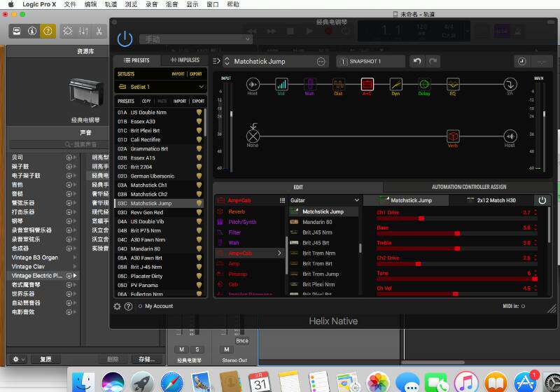Open Logic smart controls button
Image resolution: width=560 pixels, height=392 pixels.
(x=67, y=31)
